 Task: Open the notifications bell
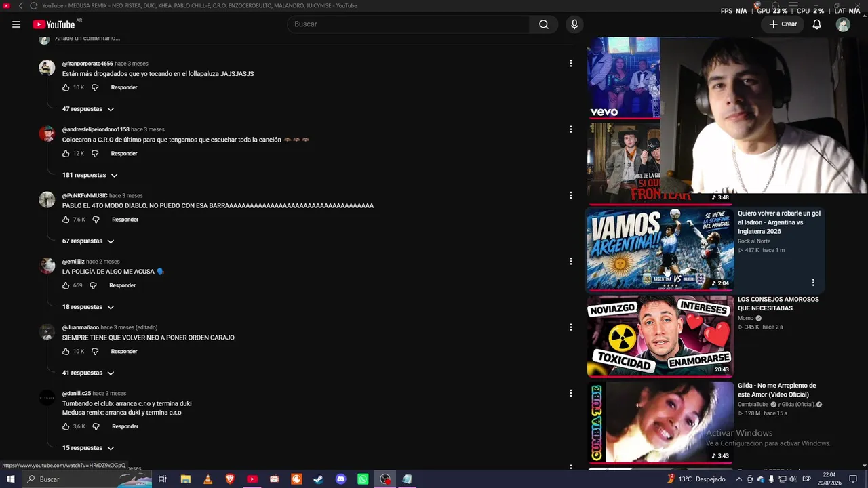pos(817,24)
